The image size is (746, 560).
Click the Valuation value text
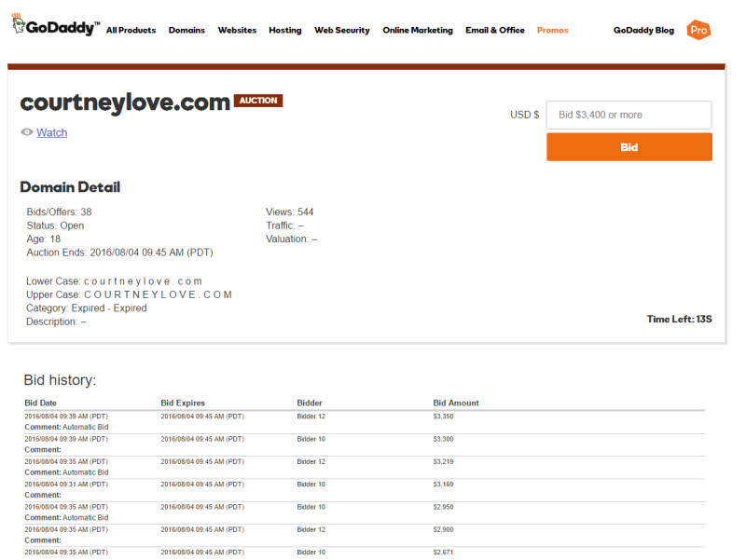tap(291, 239)
